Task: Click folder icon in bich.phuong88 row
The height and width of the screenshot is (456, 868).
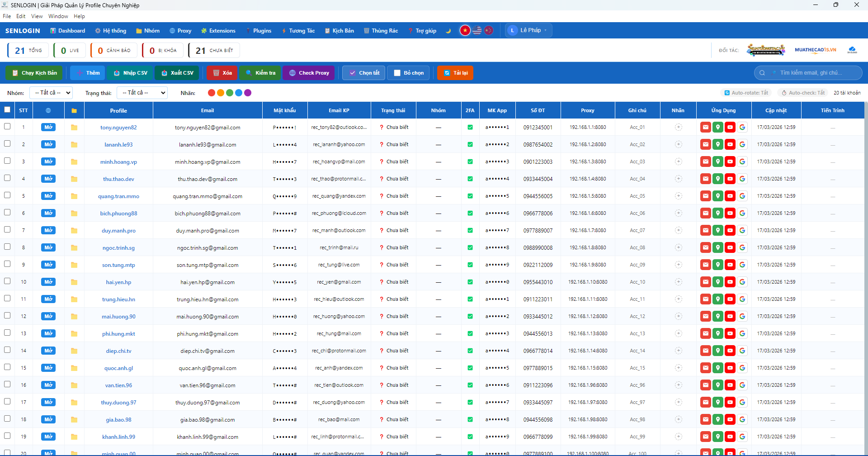Action: (74, 214)
